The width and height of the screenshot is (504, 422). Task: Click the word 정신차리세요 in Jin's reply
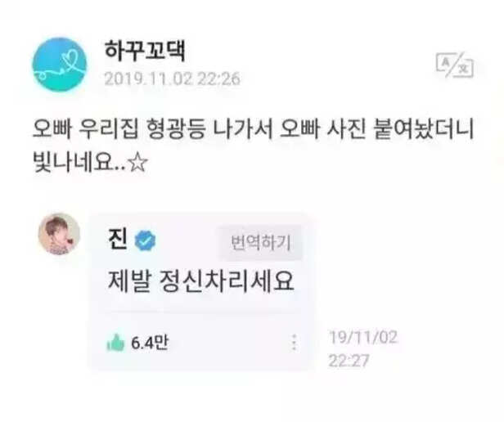click(x=227, y=281)
